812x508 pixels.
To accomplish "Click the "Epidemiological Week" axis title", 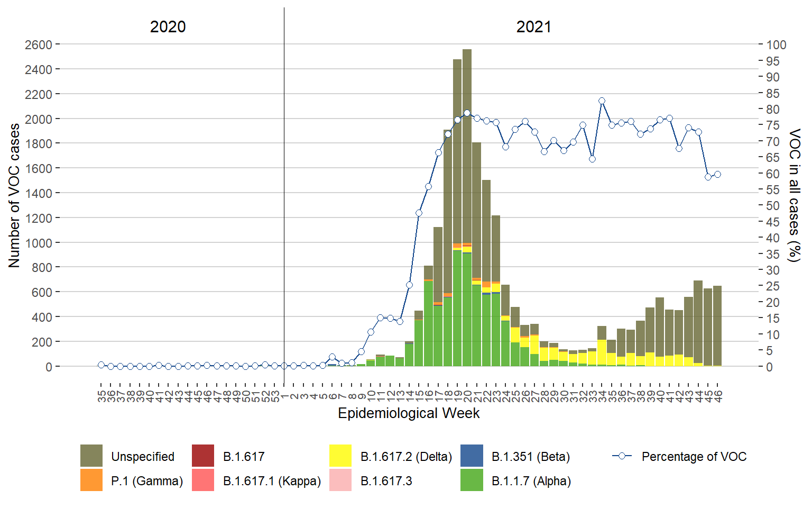I will tap(409, 413).
